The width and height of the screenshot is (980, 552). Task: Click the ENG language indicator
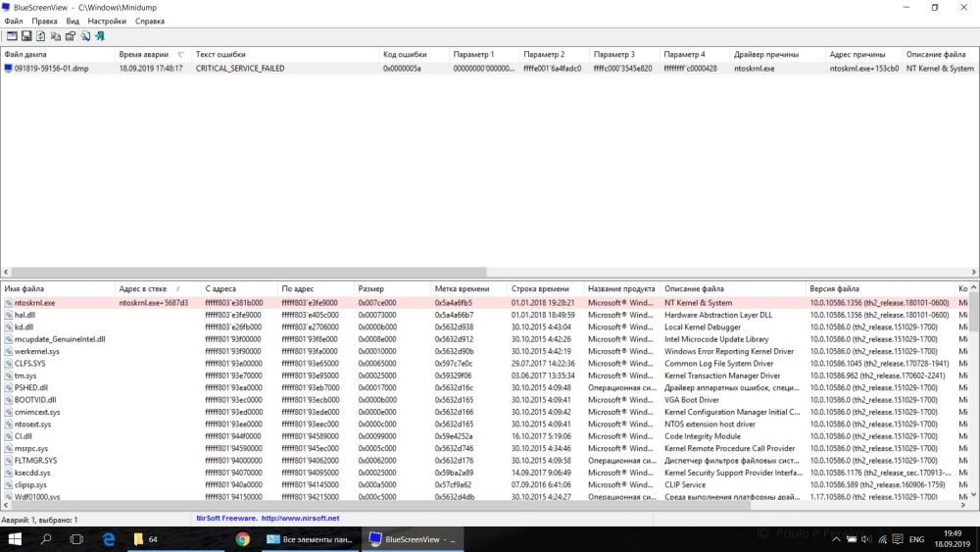917,539
